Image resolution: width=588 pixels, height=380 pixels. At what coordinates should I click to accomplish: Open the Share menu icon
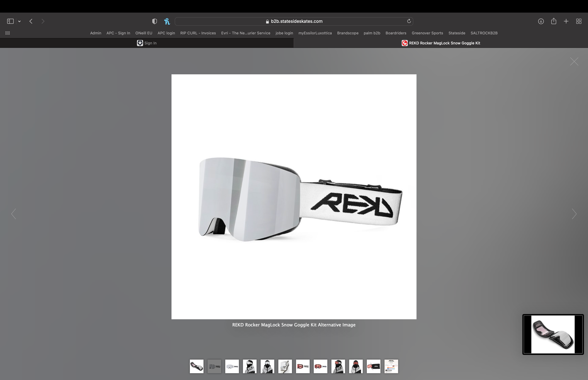[553, 21]
